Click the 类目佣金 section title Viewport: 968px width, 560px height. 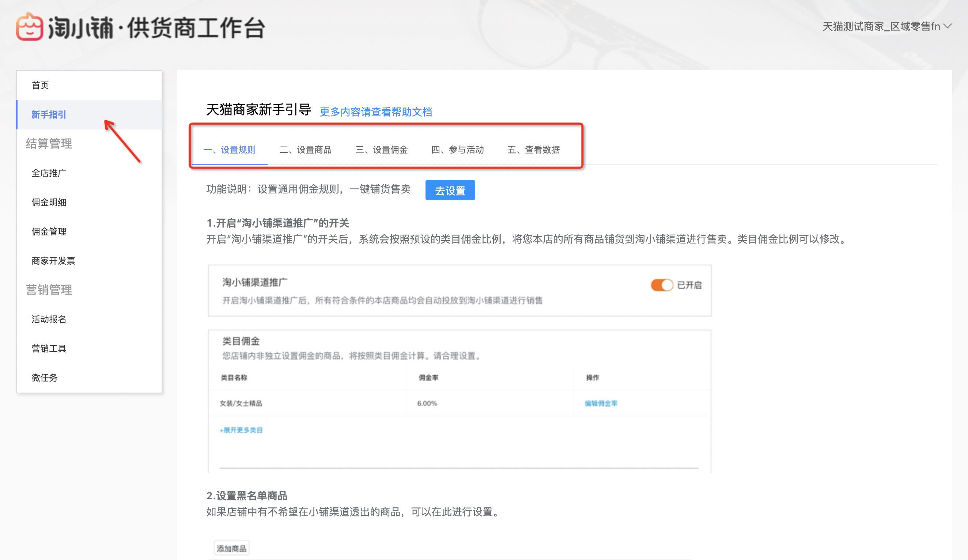tap(241, 341)
